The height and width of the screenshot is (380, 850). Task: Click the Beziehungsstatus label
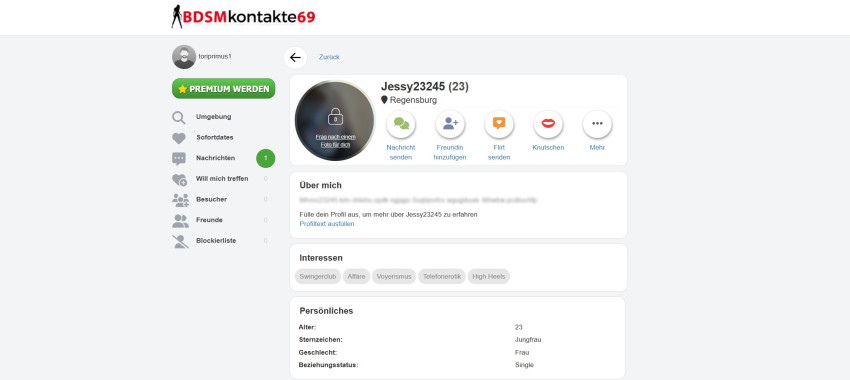(328, 365)
